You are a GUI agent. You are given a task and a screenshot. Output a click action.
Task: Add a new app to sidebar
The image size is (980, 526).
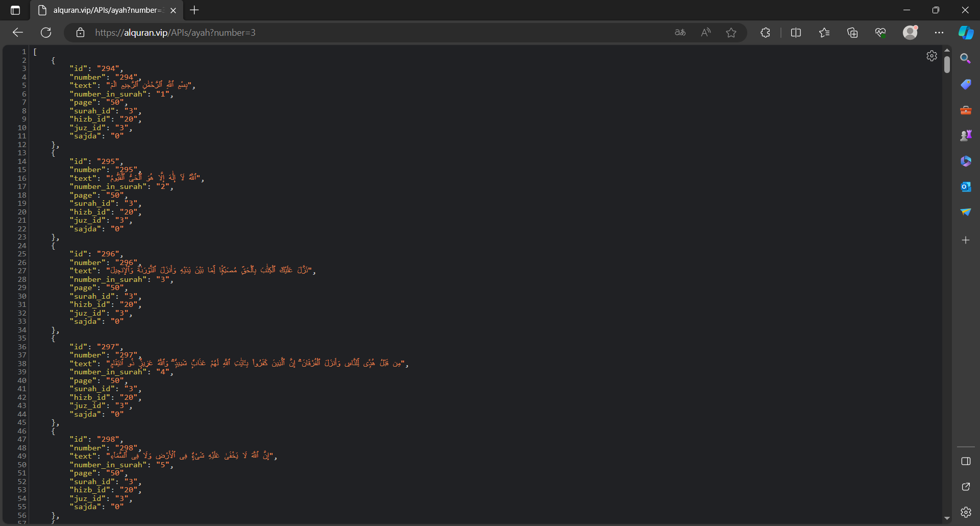pos(966,240)
